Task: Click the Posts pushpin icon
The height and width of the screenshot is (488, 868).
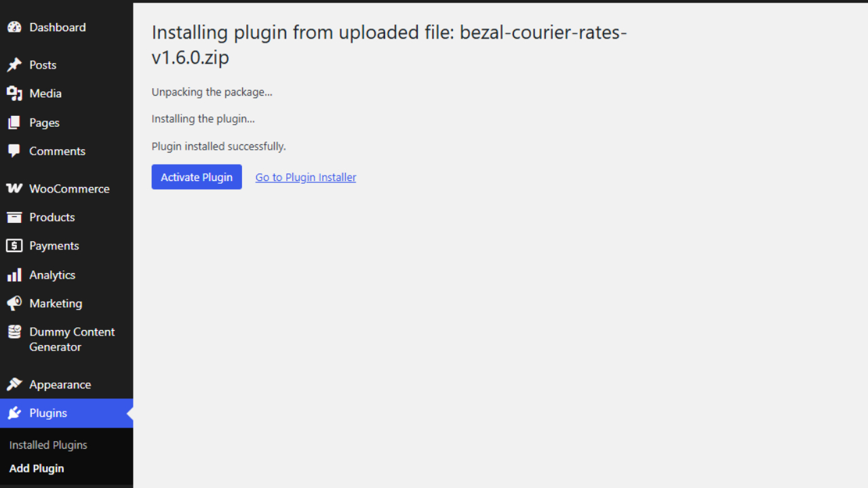Action: (x=14, y=65)
